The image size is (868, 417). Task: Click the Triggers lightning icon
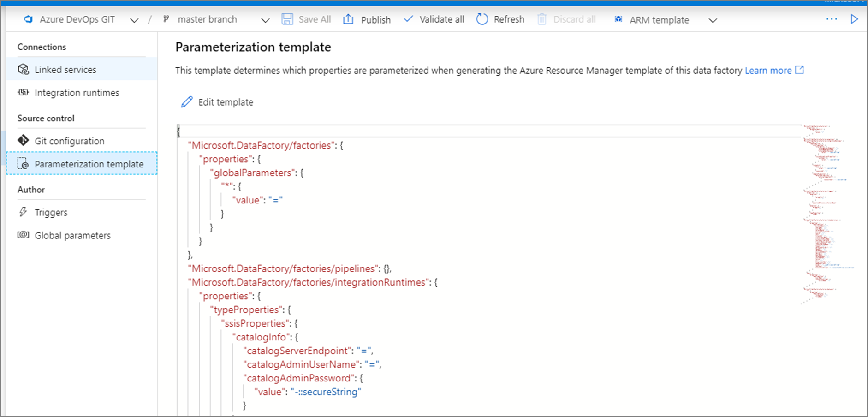coord(23,212)
